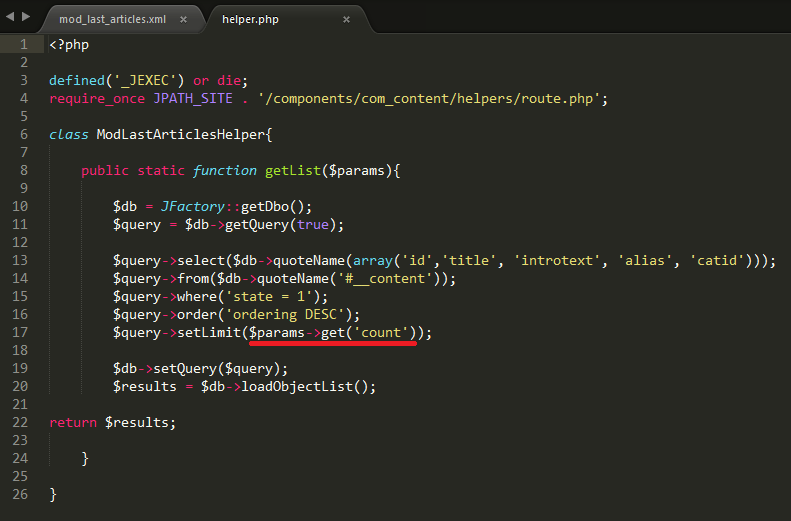Switch to the mod_last_articles.xml tab
The width and height of the screenshot is (791, 521).
click(112, 19)
